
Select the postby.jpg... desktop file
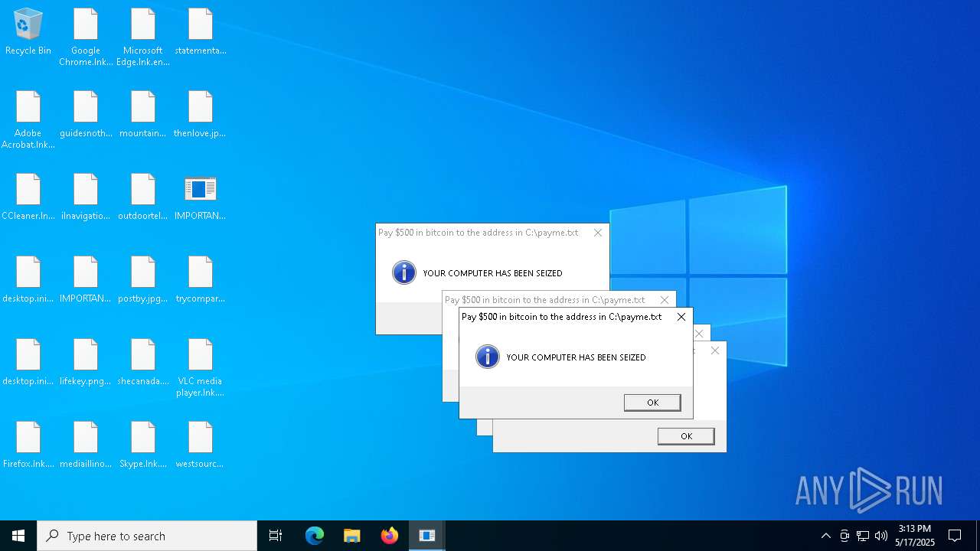tap(143, 280)
